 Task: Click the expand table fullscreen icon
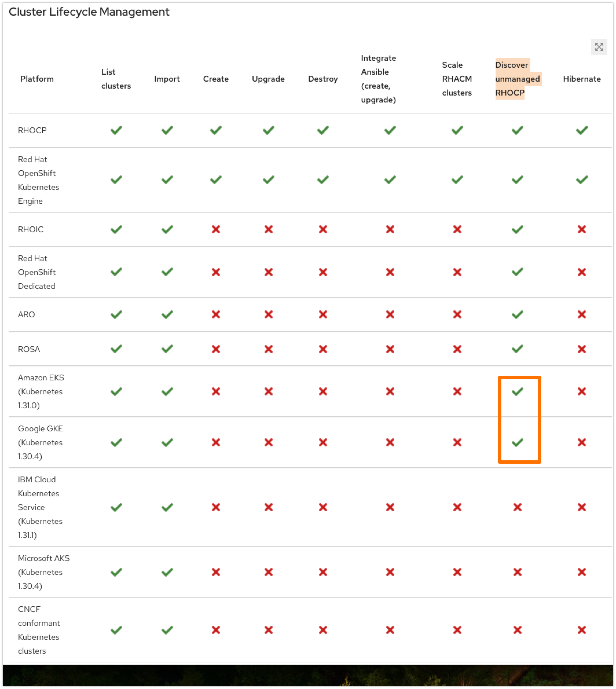tap(599, 47)
